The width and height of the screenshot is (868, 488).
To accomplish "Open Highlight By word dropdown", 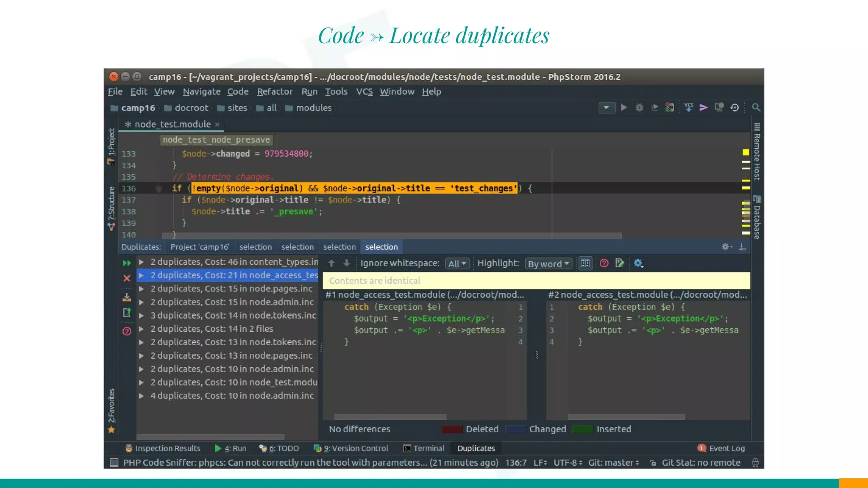I will (548, 263).
